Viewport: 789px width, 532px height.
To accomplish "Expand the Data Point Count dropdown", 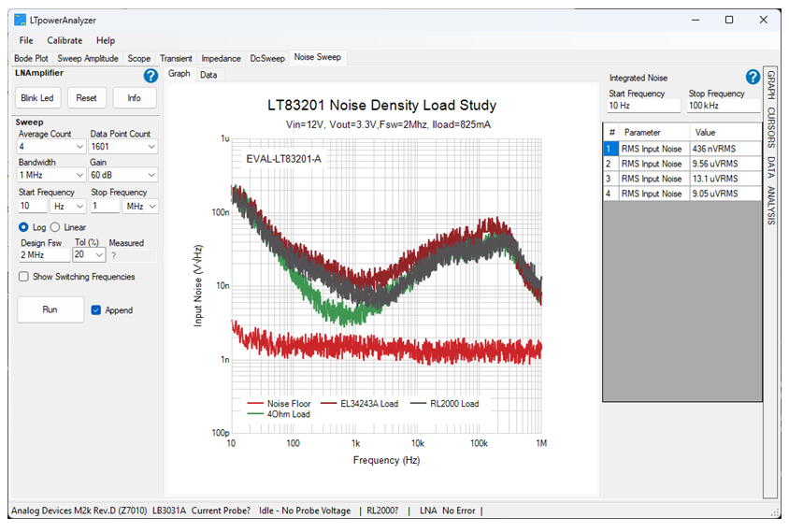I will tap(151, 147).
